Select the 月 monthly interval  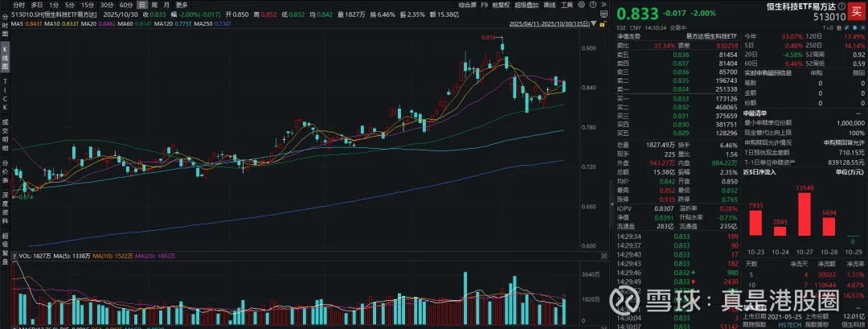(x=166, y=5)
